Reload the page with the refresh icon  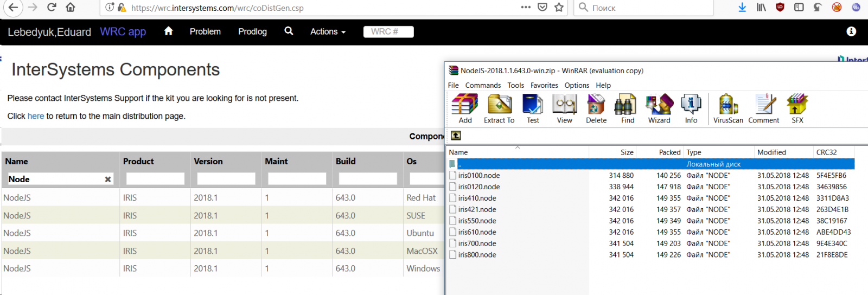click(52, 7)
